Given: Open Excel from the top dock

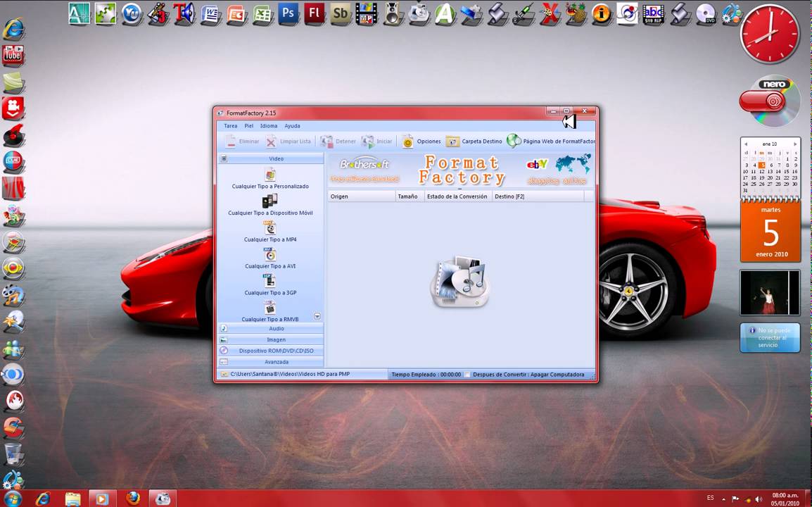Looking at the screenshot, I should pyautogui.click(x=262, y=14).
